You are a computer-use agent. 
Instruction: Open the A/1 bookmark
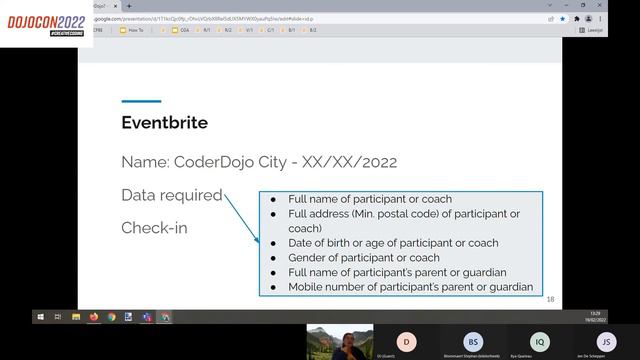tap(203, 30)
